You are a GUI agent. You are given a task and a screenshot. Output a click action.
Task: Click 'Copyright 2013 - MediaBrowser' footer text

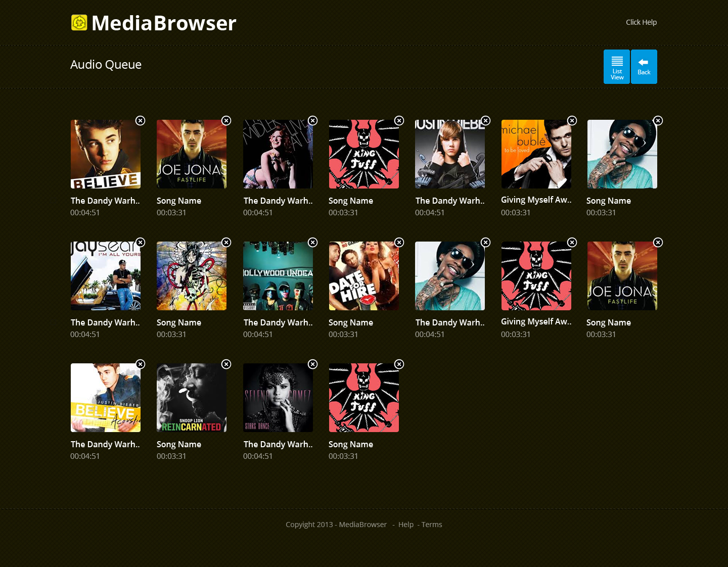(336, 525)
